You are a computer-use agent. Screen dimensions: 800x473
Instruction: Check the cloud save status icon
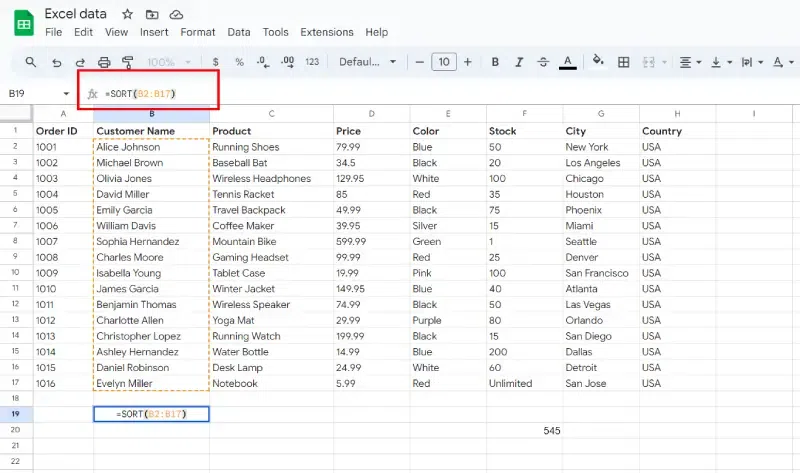click(x=176, y=14)
